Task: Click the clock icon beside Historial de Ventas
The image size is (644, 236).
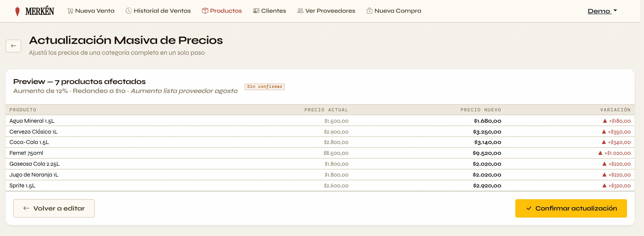Action: click(128, 11)
